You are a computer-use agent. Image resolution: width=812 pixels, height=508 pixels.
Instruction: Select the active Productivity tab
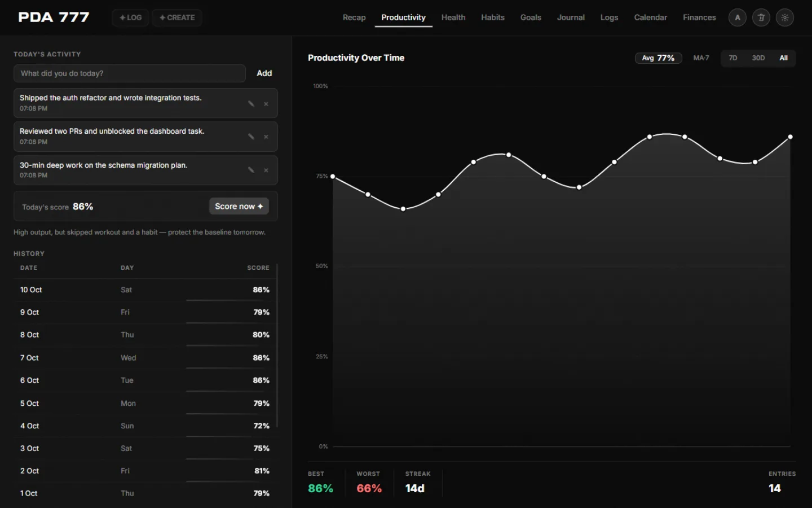pyautogui.click(x=403, y=17)
